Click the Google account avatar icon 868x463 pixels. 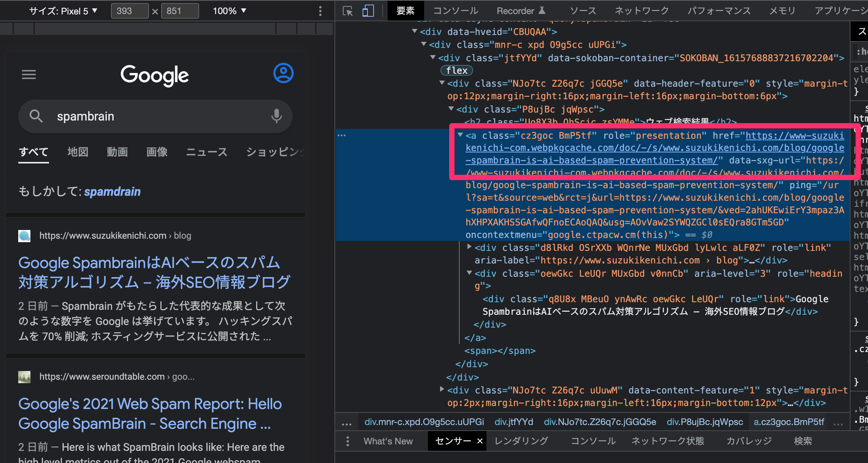coord(283,73)
